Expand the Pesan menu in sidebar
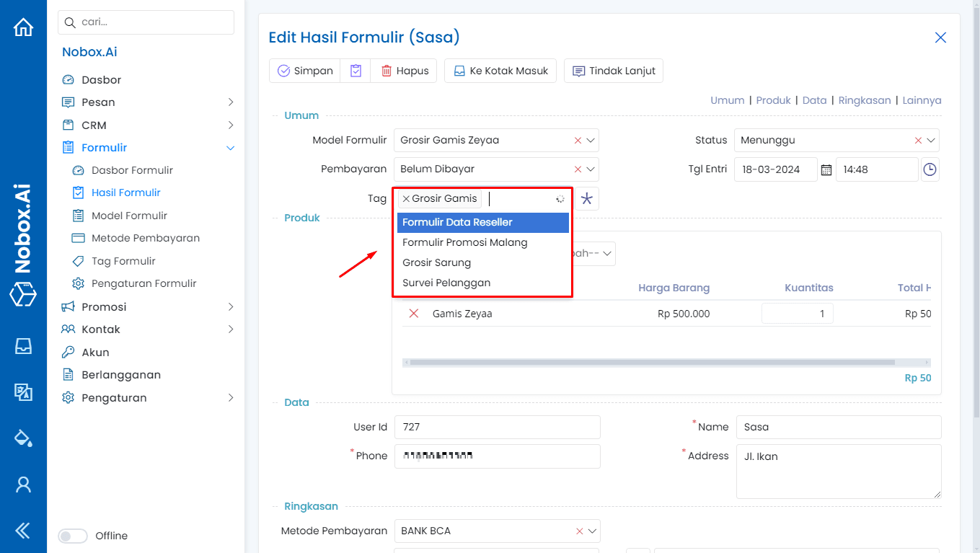Screen dimensions: 980x553 pos(230,102)
